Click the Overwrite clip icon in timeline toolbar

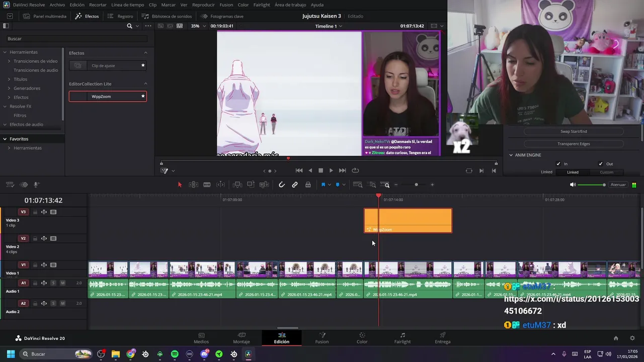[251, 185]
